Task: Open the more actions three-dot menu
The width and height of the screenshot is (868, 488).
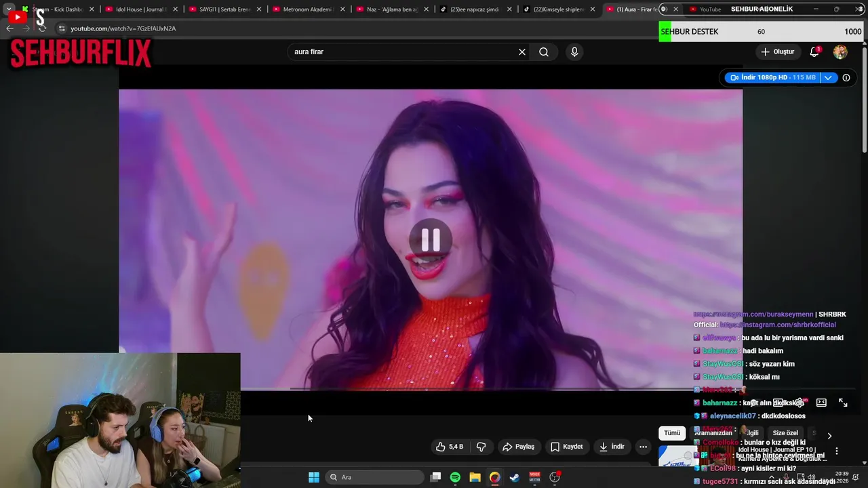Action: click(x=643, y=447)
